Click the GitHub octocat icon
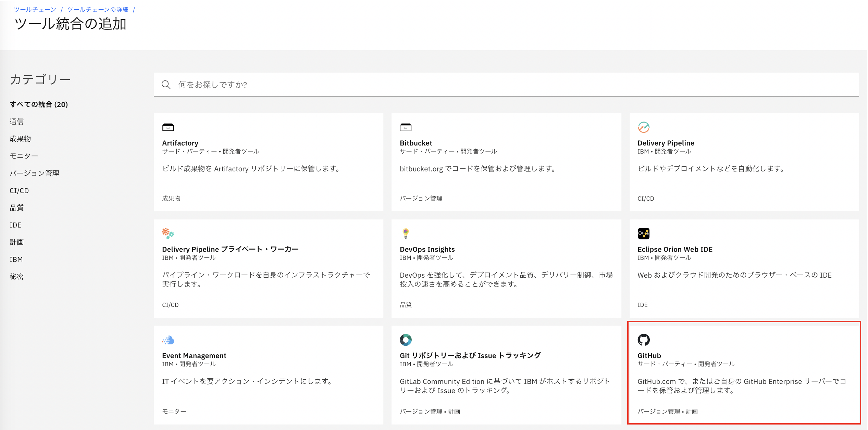 tap(643, 340)
